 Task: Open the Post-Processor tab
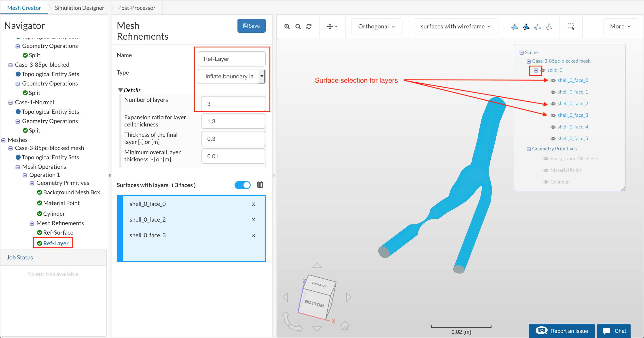point(136,8)
